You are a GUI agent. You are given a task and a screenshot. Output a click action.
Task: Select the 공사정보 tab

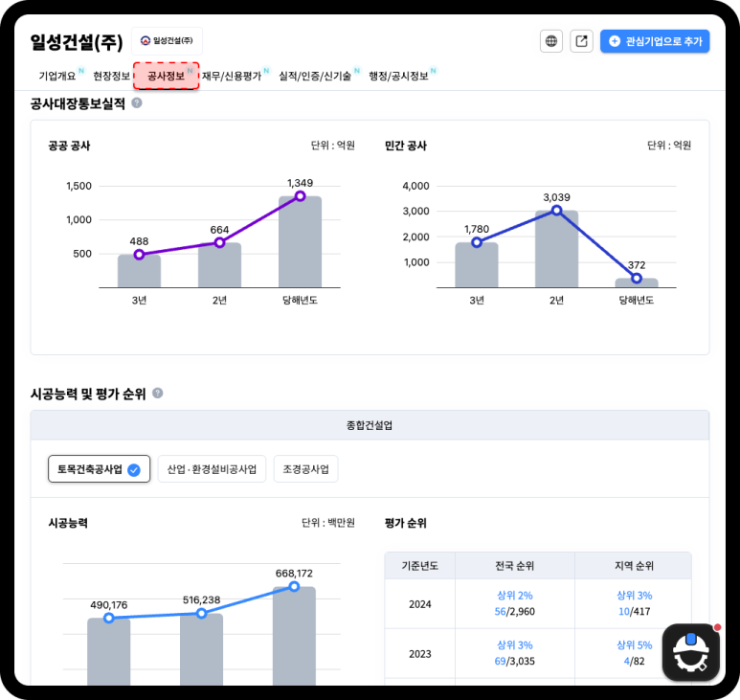pyautogui.click(x=167, y=76)
